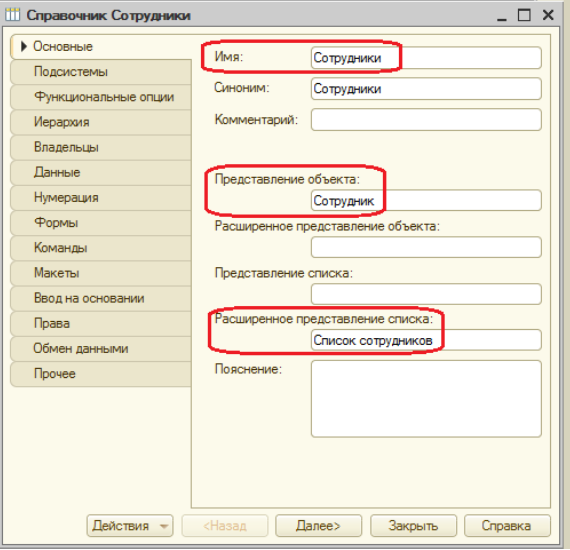Switch to the Подсистемы tab
The height and width of the screenshot is (550, 570).
pyautogui.click(x=101, y=72)
